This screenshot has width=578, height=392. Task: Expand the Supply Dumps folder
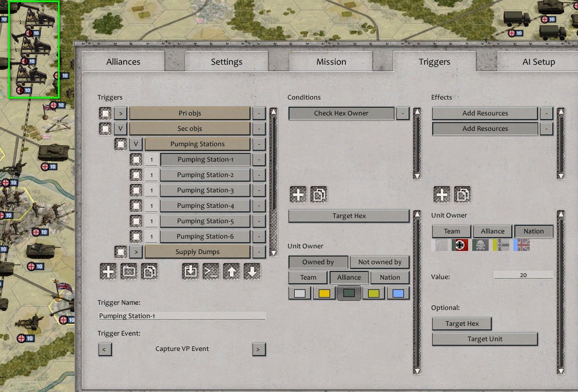(136, 252)
